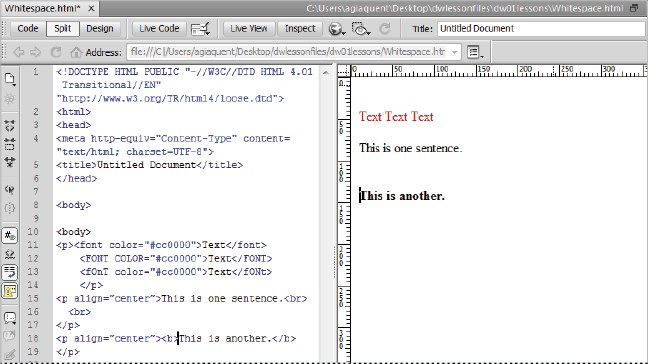652x364 pixels.
Task: Select the Split view button
Action: [62, 29]
